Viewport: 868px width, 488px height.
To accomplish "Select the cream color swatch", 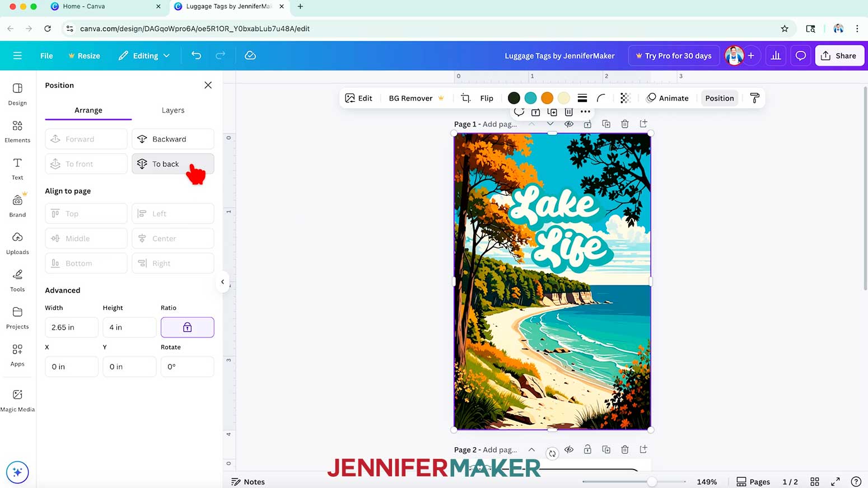I will tap(564, 98).
